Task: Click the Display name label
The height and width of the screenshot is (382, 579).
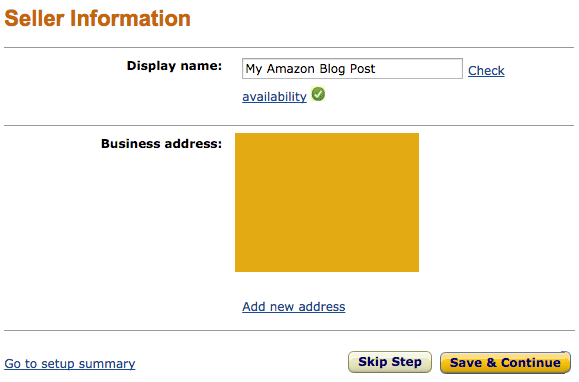Action: [174, 66]
